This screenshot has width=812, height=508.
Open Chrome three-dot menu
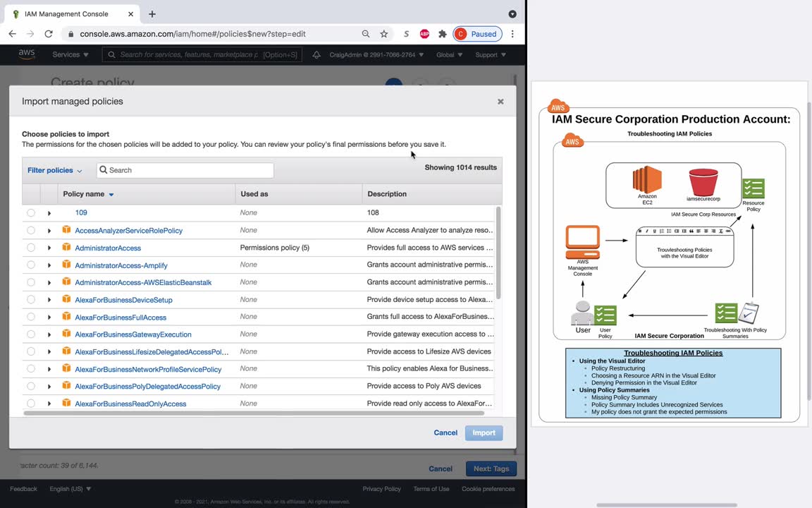pos(512,34)
